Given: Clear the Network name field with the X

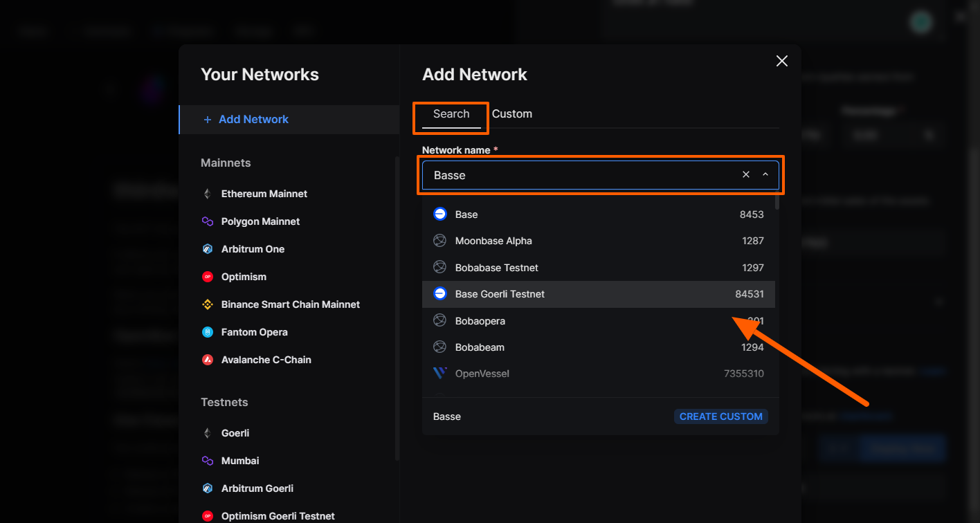Looking at the screenshot, I should (746, 174).
